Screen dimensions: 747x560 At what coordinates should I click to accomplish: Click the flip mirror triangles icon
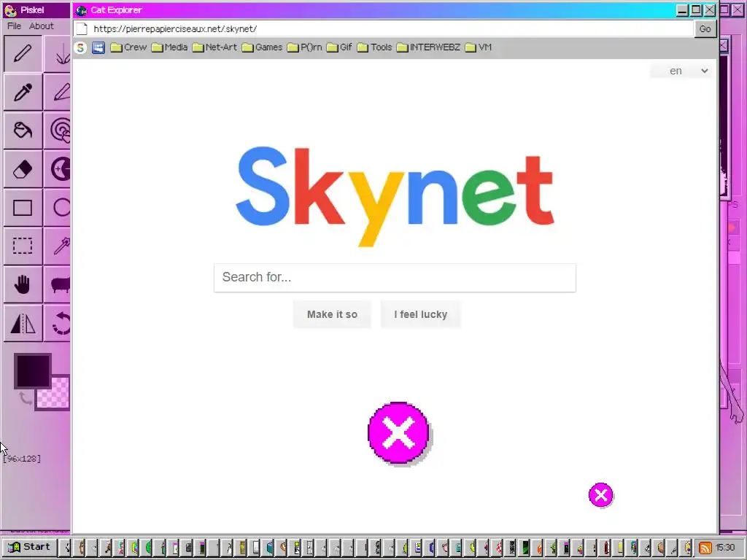coord(23,324)
